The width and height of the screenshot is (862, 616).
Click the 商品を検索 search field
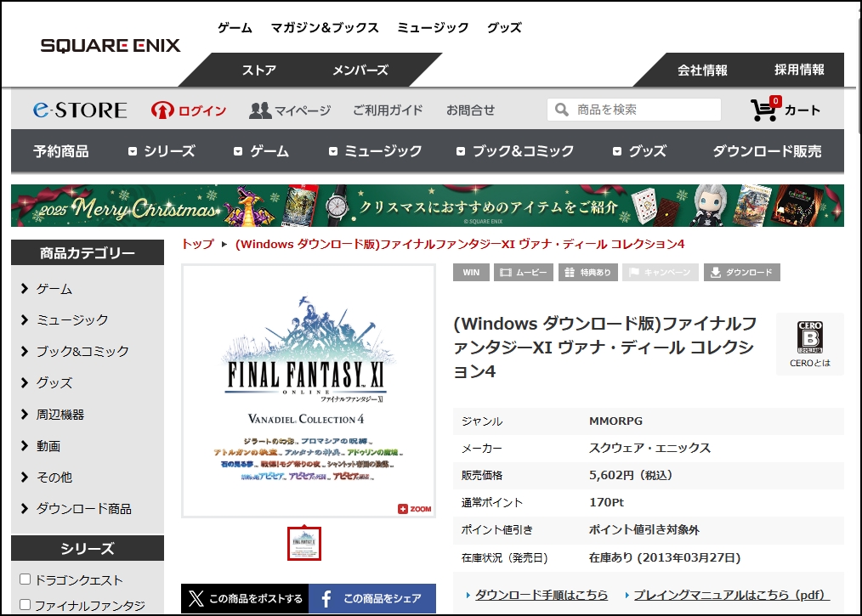(x=644, y=110)
